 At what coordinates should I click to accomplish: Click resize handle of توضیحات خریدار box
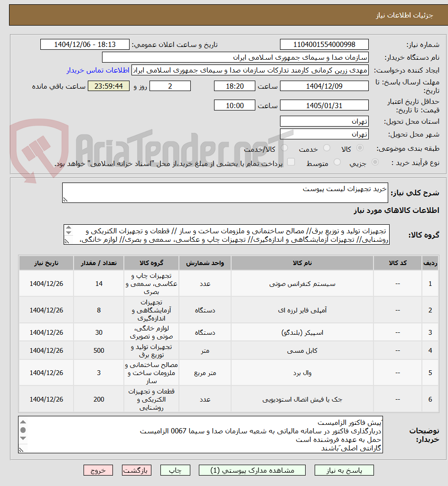point(21,450)
